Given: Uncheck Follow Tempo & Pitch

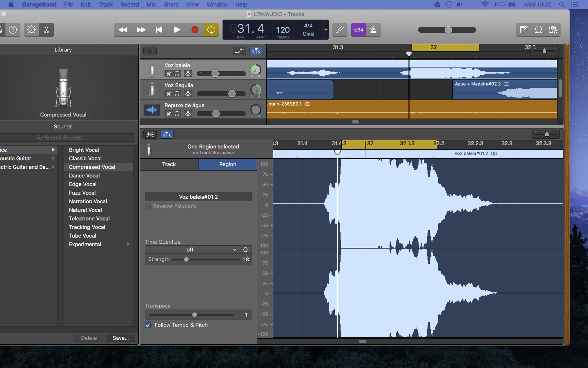Looking at the screenshot, I should 148,325.
